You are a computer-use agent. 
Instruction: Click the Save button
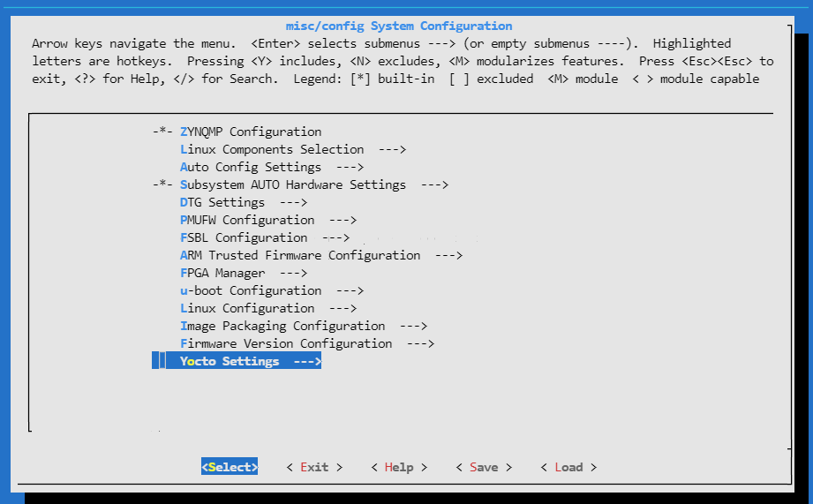[x=484, y=467]
